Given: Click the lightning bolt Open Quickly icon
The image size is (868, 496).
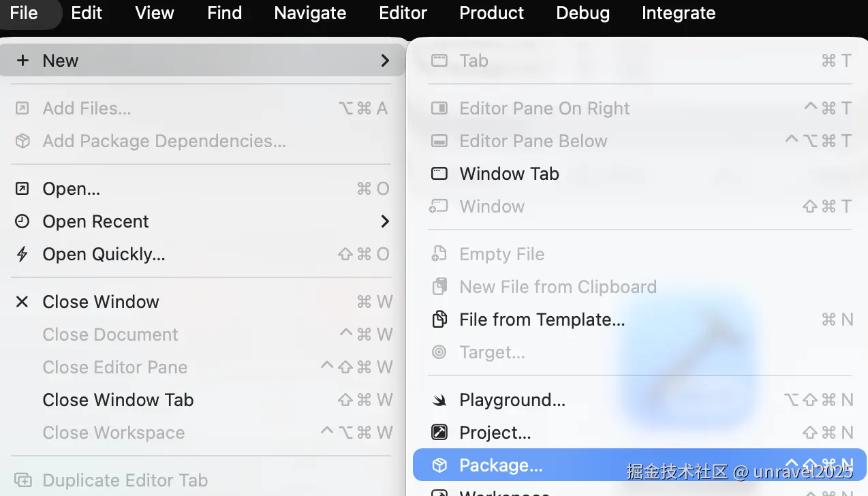Looking at the screenshot, I should click(x=22, y=254).
